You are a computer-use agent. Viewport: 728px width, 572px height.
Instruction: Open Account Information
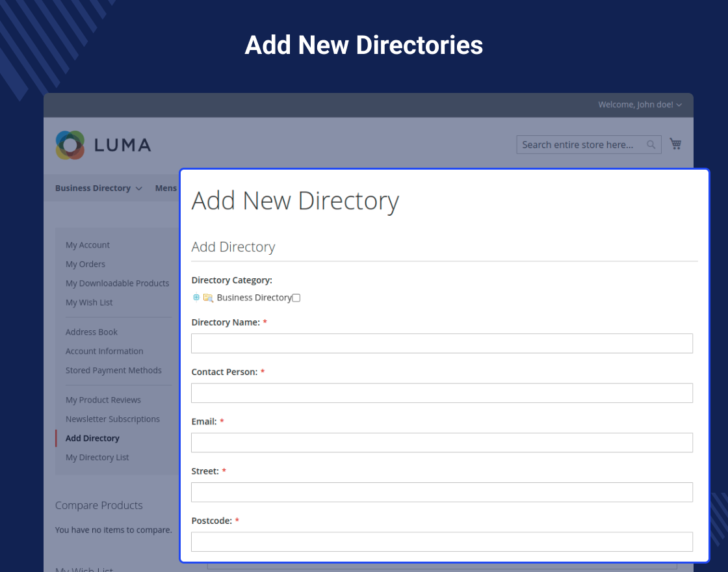pos(105,351)
